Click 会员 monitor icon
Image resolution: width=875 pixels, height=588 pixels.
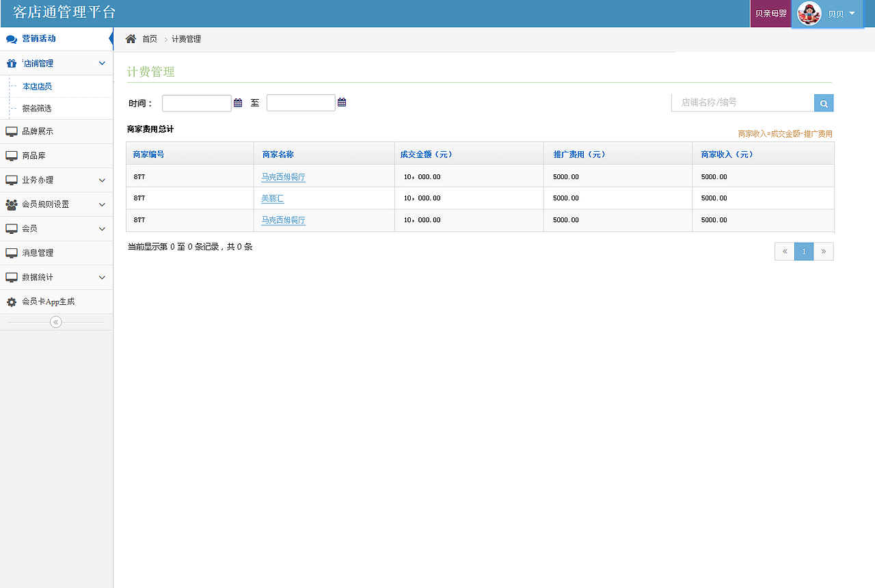pyautogui.click(x=11, y=229)
